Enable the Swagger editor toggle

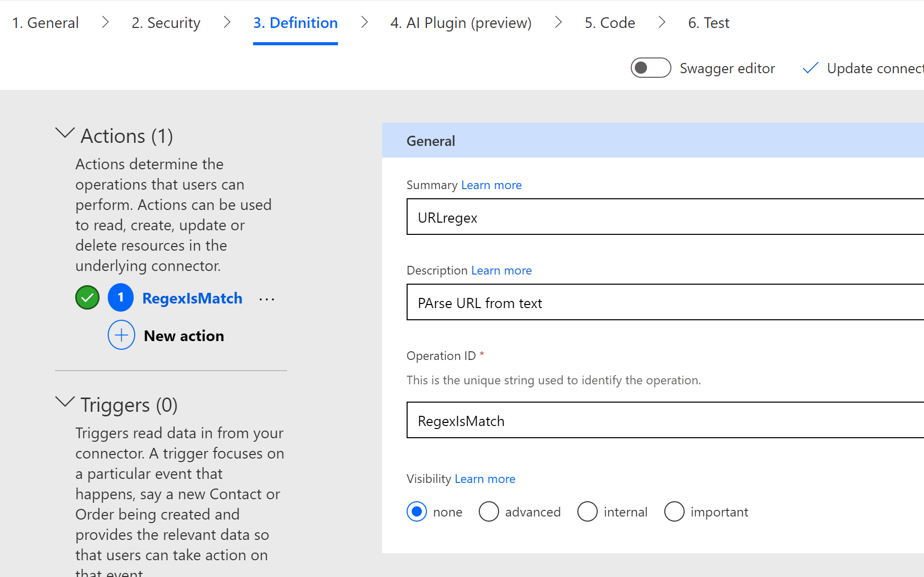[651, 68]
